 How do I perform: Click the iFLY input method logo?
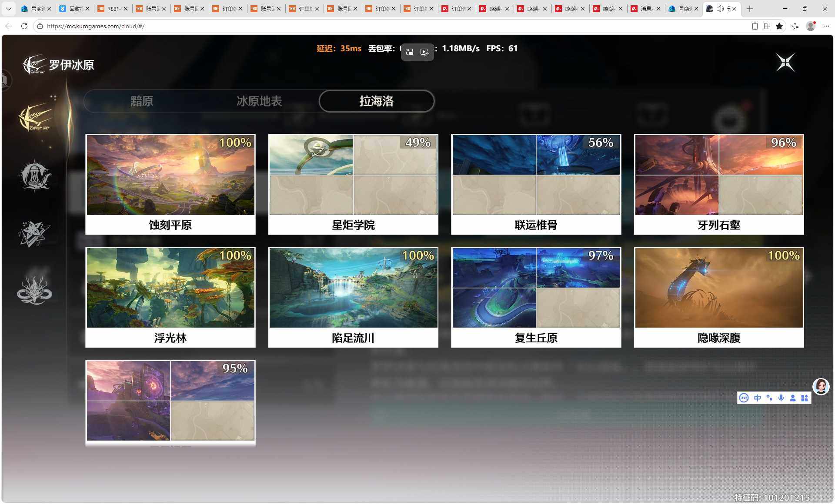pos(744,398)
